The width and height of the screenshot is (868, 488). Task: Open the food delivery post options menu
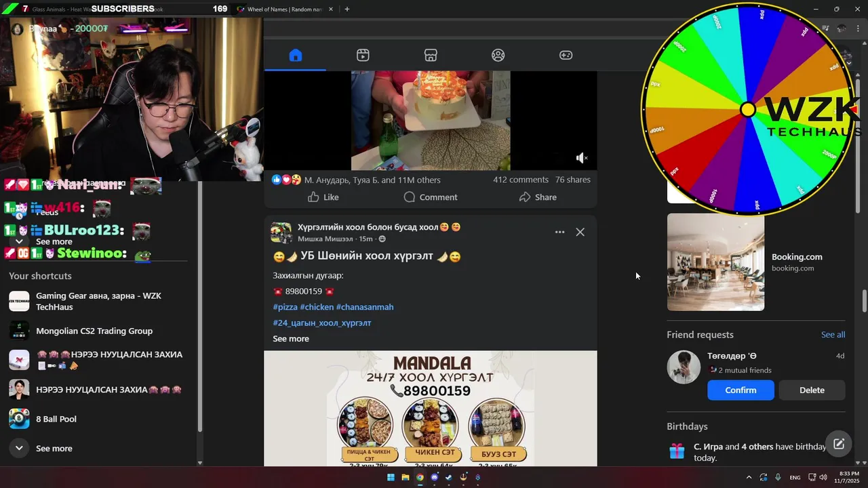[559, 232]
